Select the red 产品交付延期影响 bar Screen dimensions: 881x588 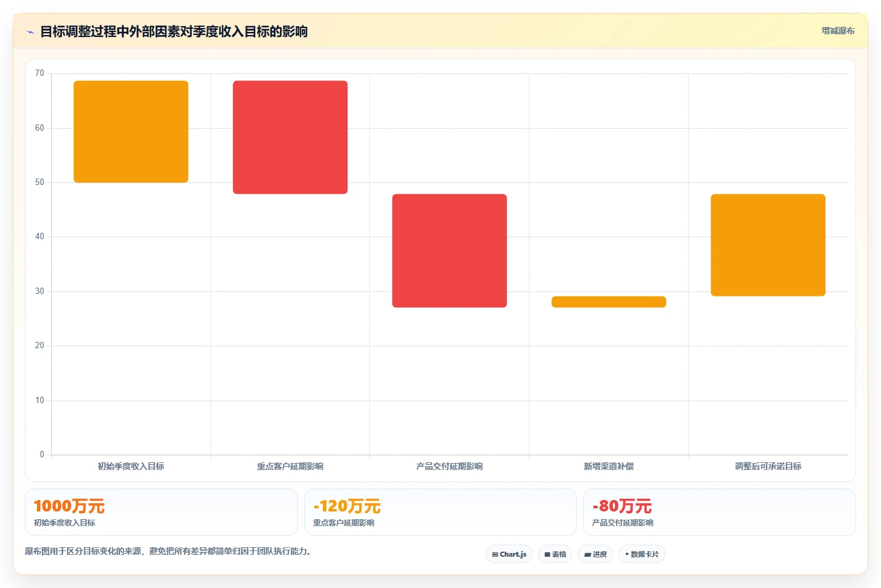(x=450, y=251)
